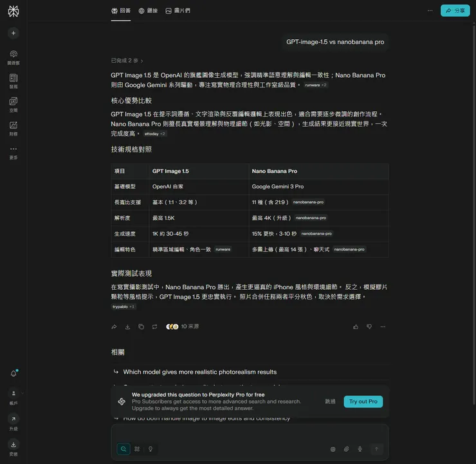Switch to the 鏈接 links tab
The height and width of the screenshot is (464, 476).
[148, 11]
